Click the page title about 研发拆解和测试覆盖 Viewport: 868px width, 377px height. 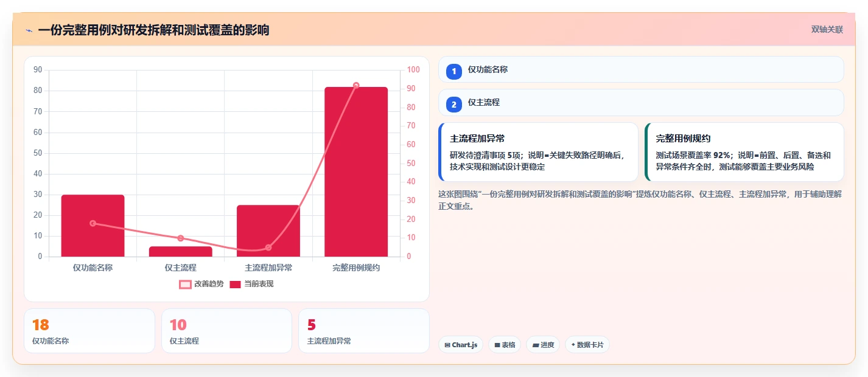click(x=153, y=30)
